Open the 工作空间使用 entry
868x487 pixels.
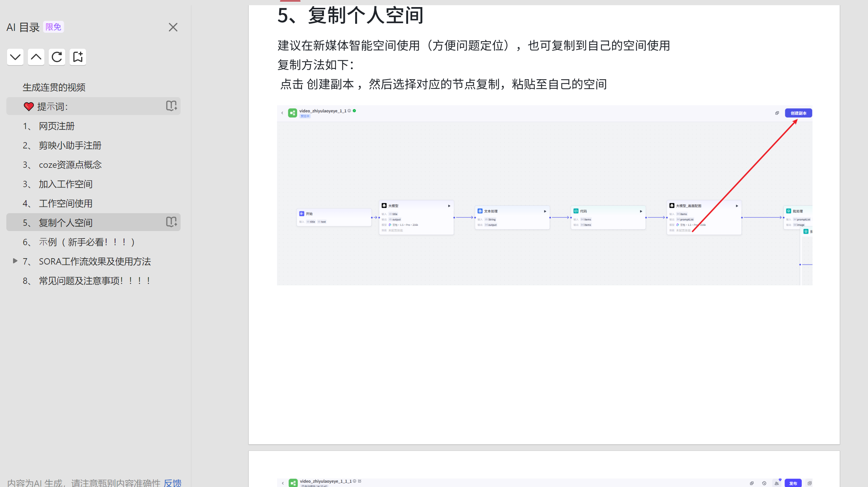(x=65, y=203)
